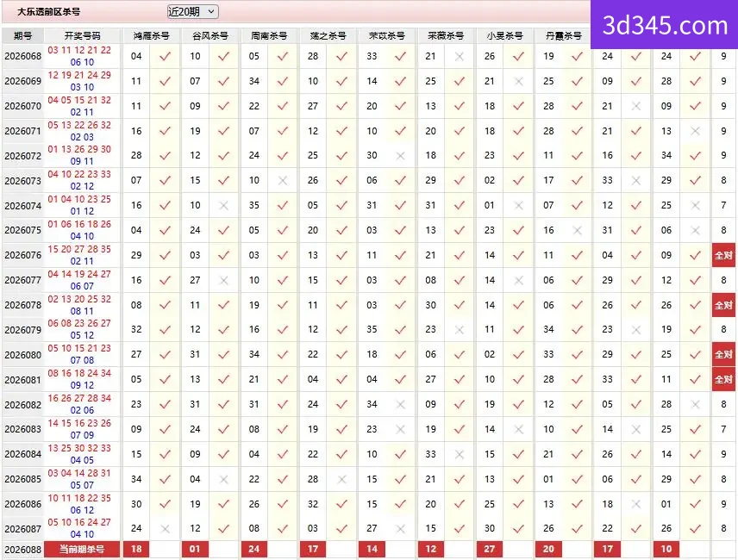Click the red 27 current kill number under 小旻杀号
738x560 pixels.
click(x=490, y=549)
